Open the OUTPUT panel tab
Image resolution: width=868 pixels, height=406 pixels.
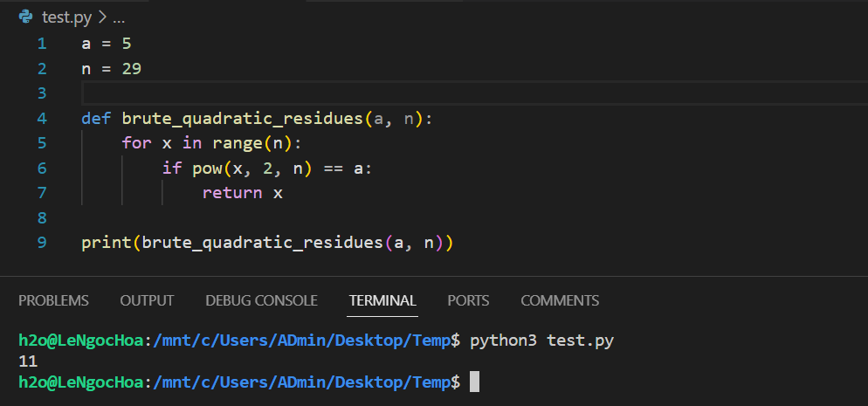click(147, 300)
